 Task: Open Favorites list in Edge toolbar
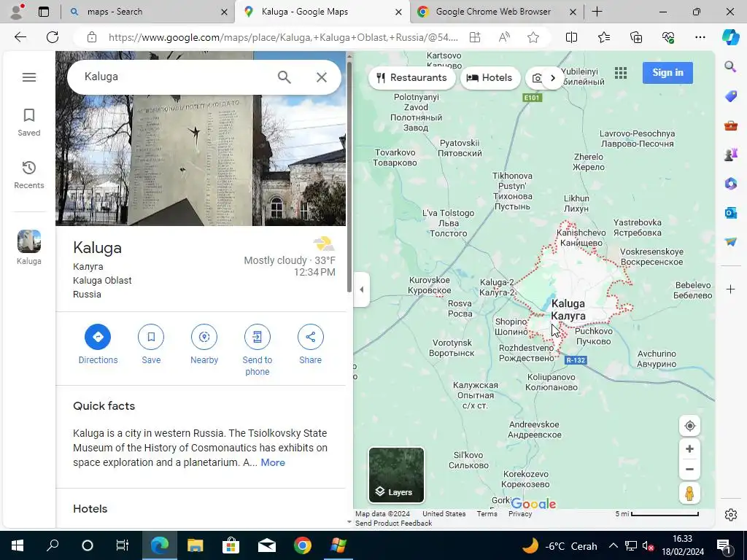pos(603,37)
